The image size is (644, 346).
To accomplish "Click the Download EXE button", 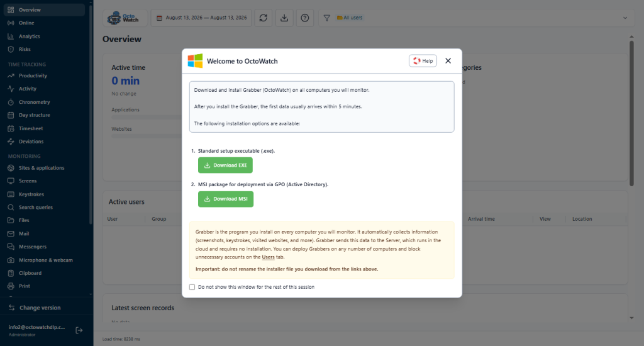I will [x=226, y=165].
